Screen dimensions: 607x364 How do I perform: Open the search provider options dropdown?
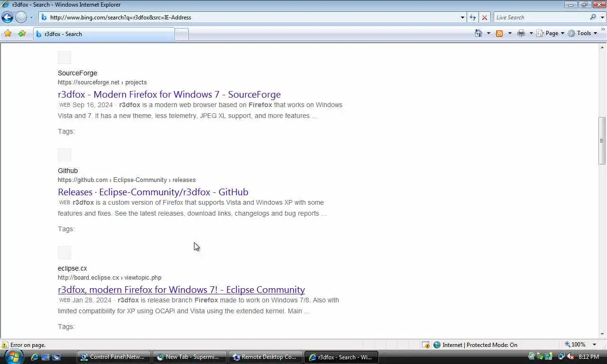click(602, 18)
